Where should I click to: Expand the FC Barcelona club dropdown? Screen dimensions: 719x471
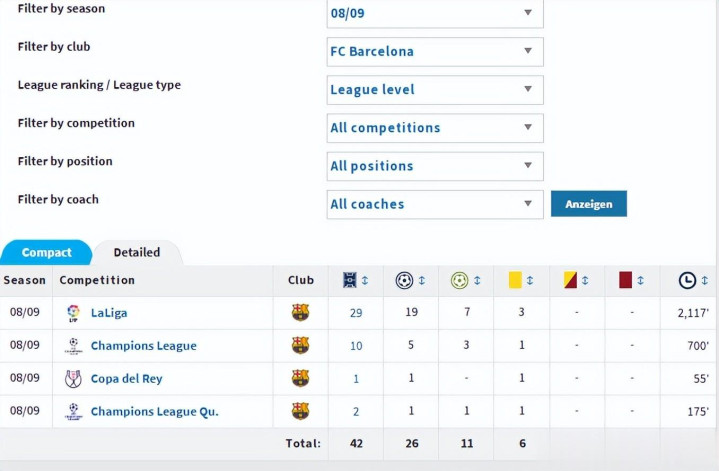point(435,51)
